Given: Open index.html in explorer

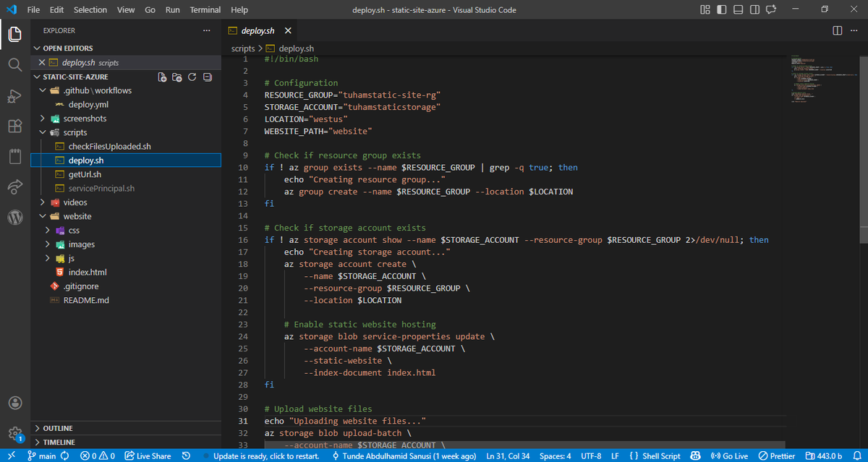Looking at the screenshot, I should click(88, 273).
